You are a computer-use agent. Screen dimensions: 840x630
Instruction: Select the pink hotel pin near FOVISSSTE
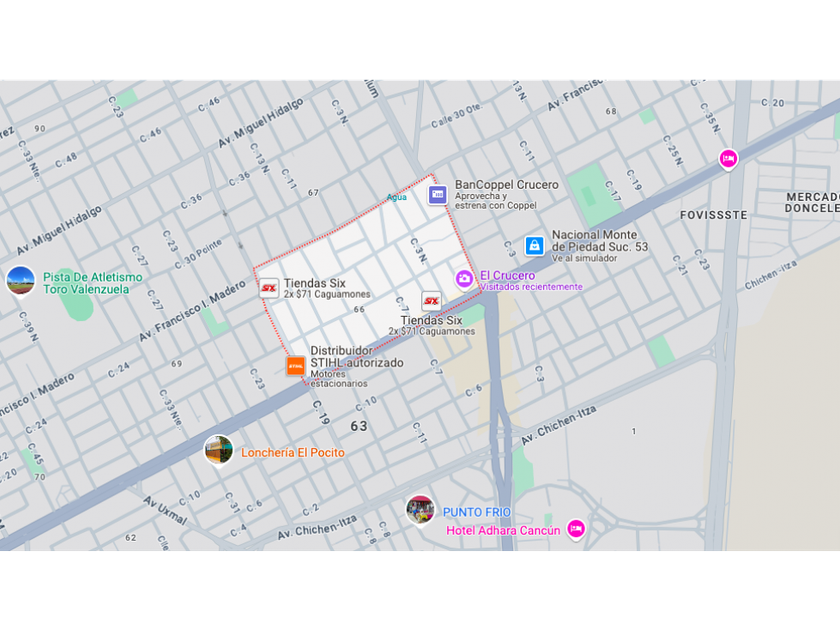pyautogui.click(x=728, y=160)
